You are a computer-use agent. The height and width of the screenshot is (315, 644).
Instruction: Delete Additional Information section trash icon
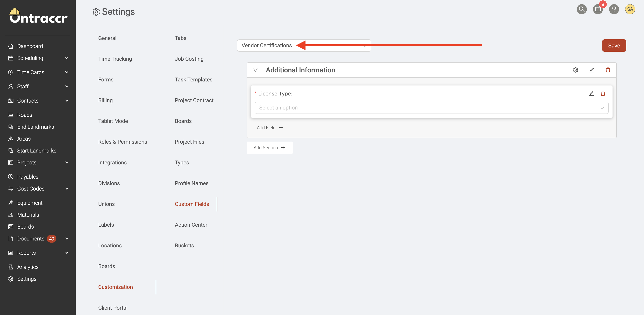pos(608,70)
